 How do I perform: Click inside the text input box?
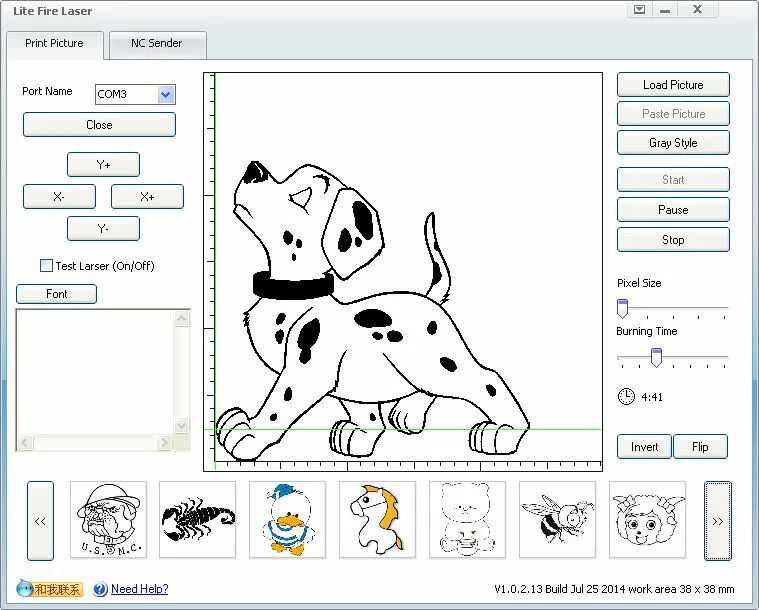(96, 372)
